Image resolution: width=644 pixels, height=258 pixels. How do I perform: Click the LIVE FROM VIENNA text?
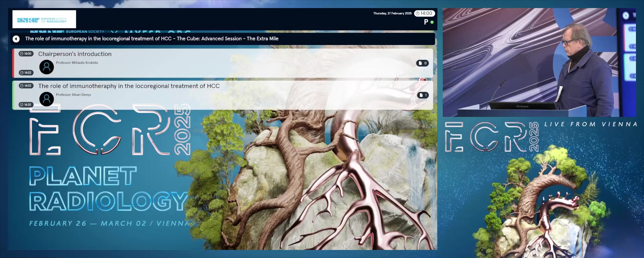(x=591, y=124)
